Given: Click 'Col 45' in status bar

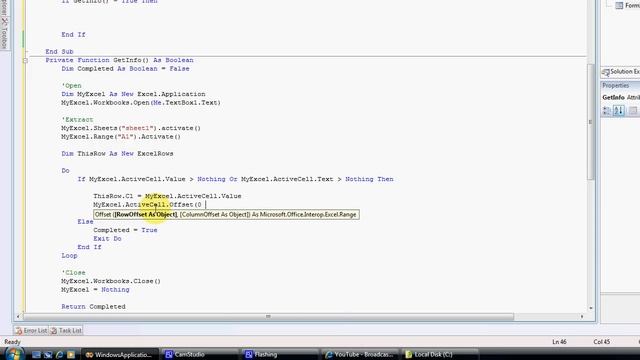Looking at the screenshot, I should click(x=602, y=342).
